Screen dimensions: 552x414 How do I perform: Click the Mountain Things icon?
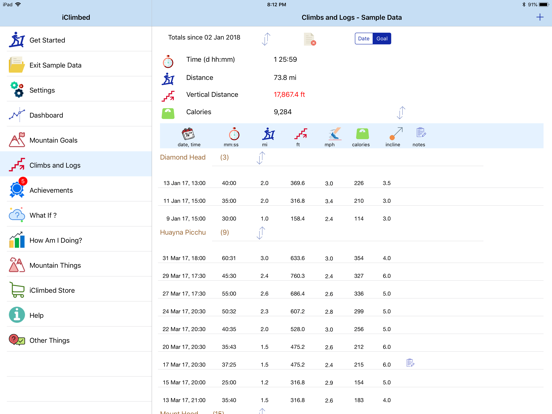pos(17,265)
